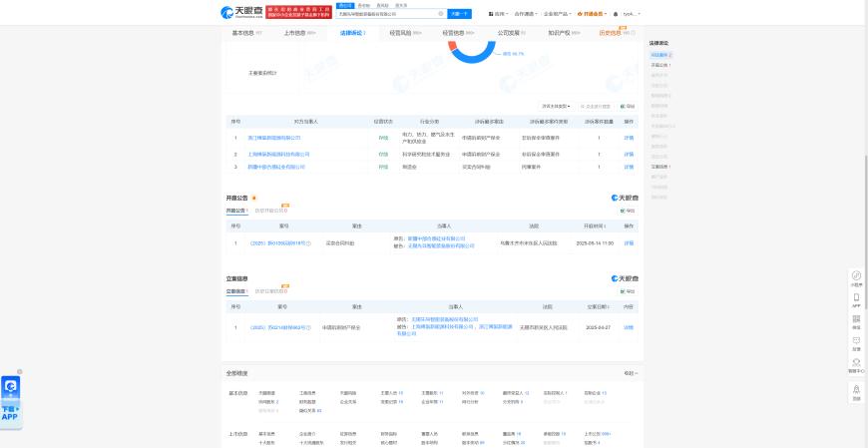
Task: Open the feedback icon in floating sidebar
Action: (x=856, y=342)
